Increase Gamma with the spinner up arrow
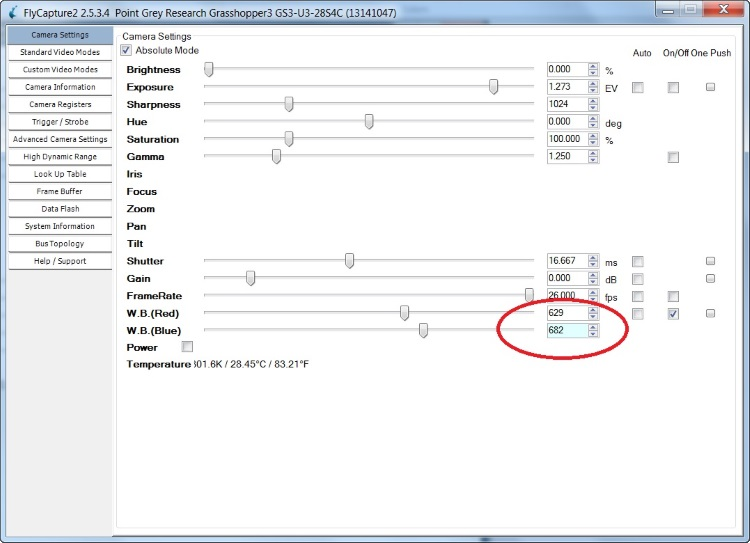This screenshot has width=750, height=543. (x=593, y=153)
